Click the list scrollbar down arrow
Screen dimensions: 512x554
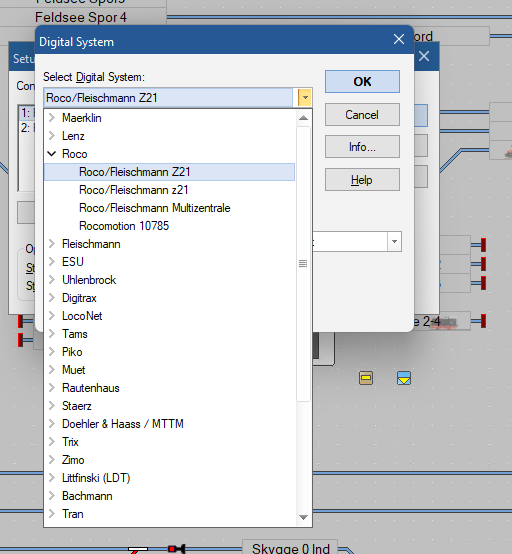click(303, 517)
